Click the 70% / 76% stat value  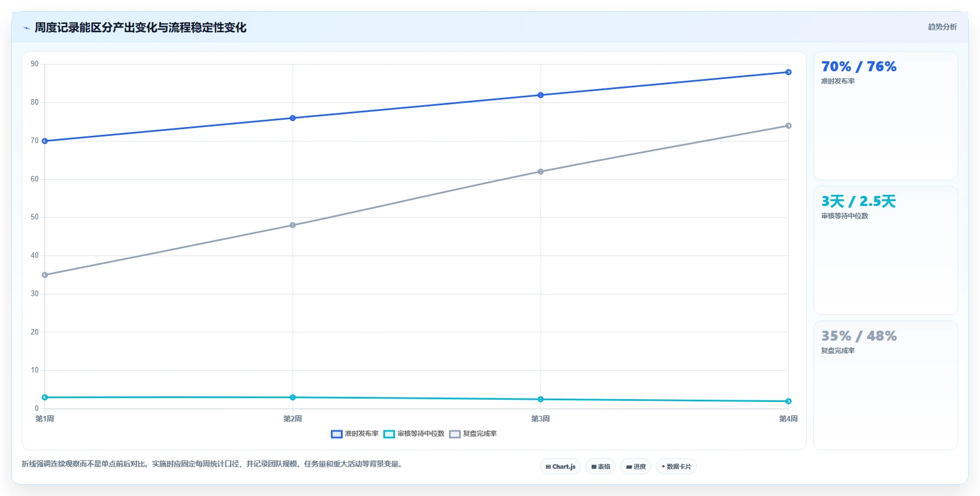click(x=859, y=67)
